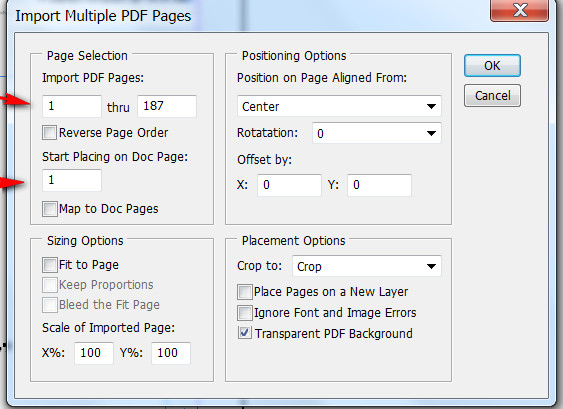Viewport: 563px width, 409px height.
Task: Click the OK button
Action: [x=492, y=66]
